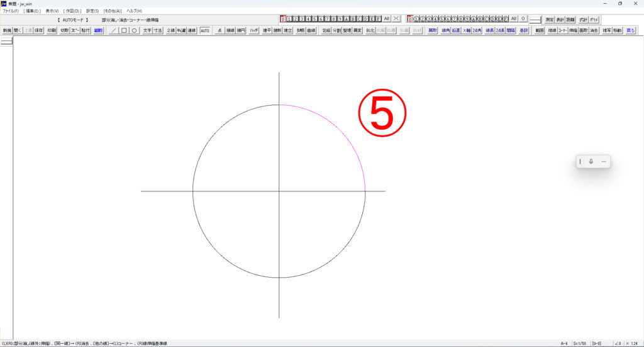Click the 測定 (measure) button
The image size is (644, 347).
pos(550,19)
